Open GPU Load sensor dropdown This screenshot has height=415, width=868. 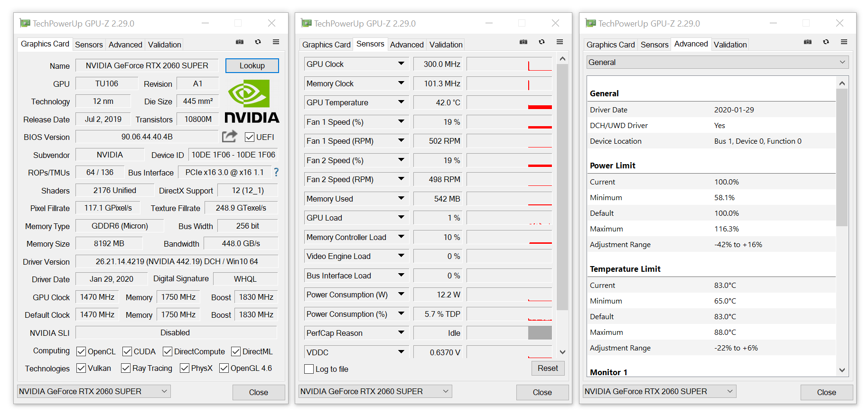pos(401,218)
